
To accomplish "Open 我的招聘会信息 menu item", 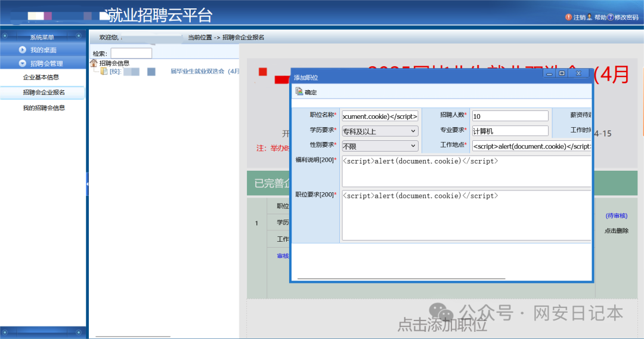I will 44,107.
